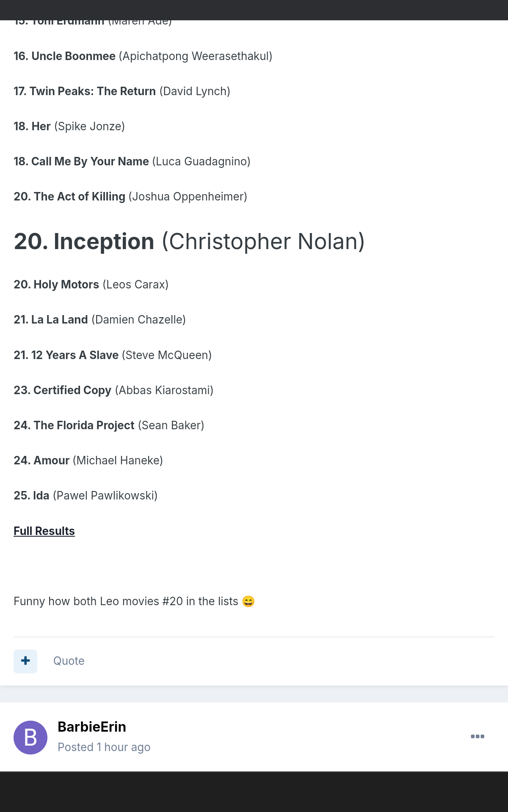The width and height of the screenshot is (508, 812).
Task: Click the Certified Copy entry
Action: 113,390
